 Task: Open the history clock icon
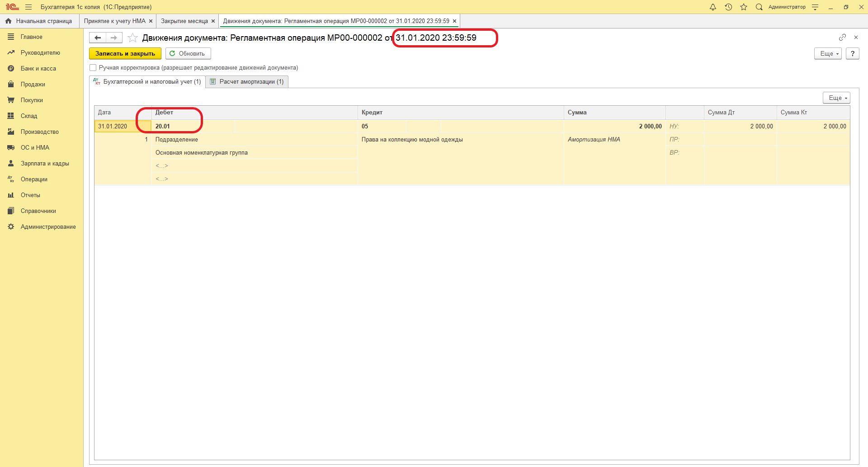click(728, 7)
